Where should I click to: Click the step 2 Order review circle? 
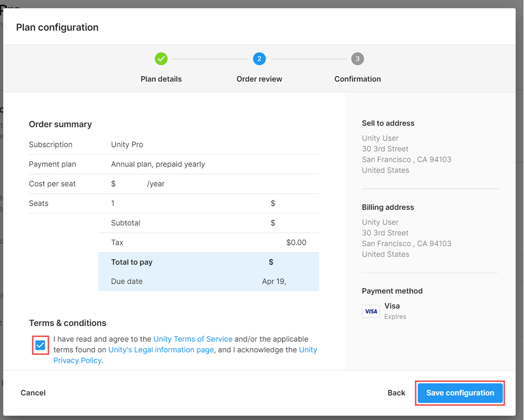259,59
